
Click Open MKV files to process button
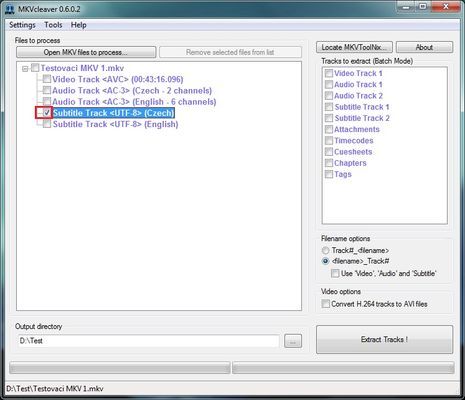[x=86, y=52]
